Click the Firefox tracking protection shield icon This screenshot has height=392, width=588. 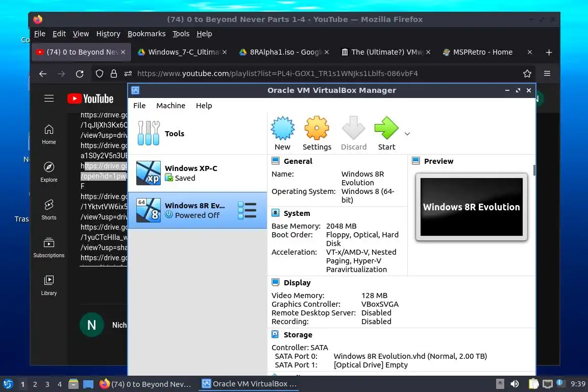pyautogui.click(x=100, y=74)
